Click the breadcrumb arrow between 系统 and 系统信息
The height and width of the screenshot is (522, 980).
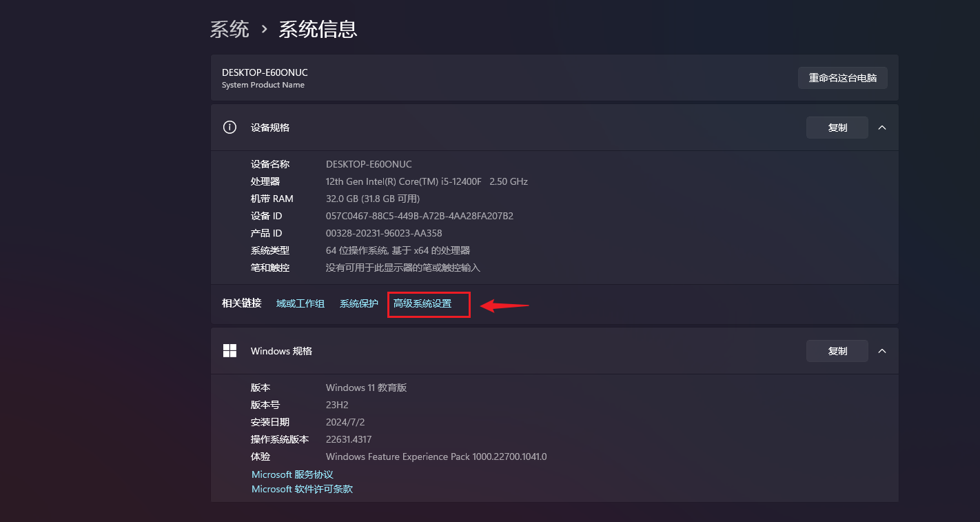coord(264,30)
